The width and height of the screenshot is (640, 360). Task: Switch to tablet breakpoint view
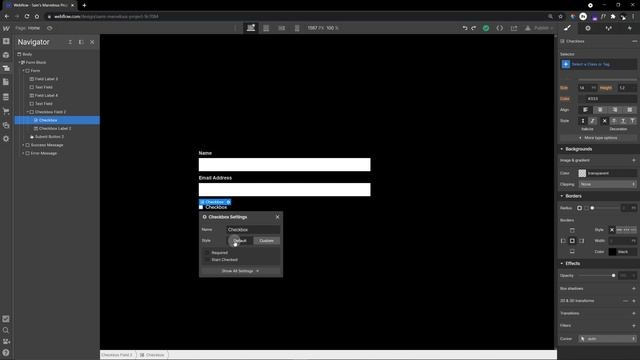tap(266, 28)
